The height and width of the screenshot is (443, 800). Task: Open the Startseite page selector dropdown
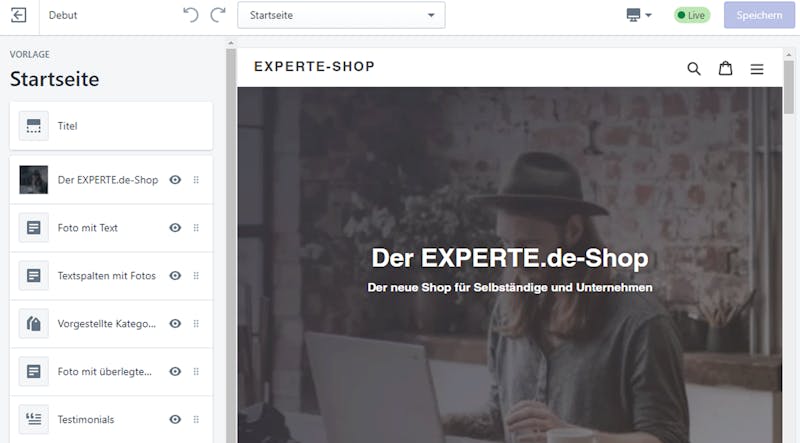pyautogui.click(x=341, y=15)
